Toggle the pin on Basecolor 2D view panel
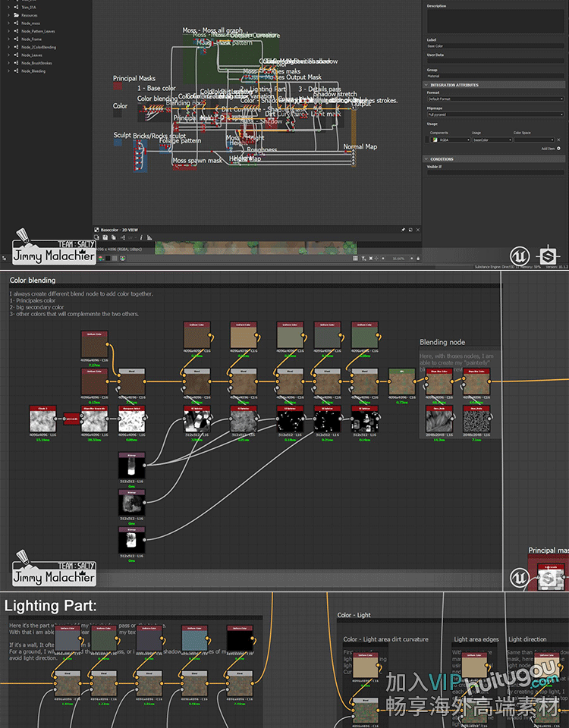The height and width of the screenshot is (728, 569). click(x=403, y=229)
